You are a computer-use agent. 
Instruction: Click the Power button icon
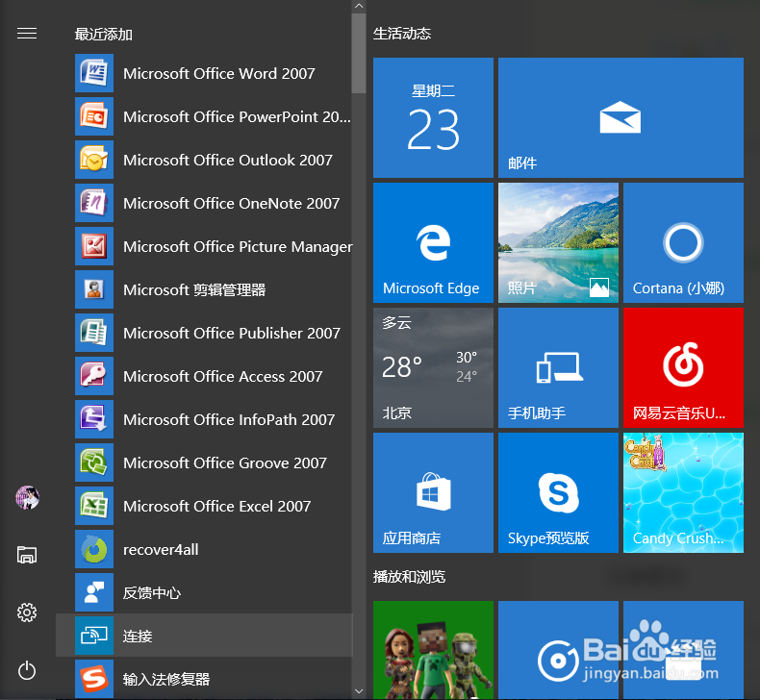click(27, 671)
